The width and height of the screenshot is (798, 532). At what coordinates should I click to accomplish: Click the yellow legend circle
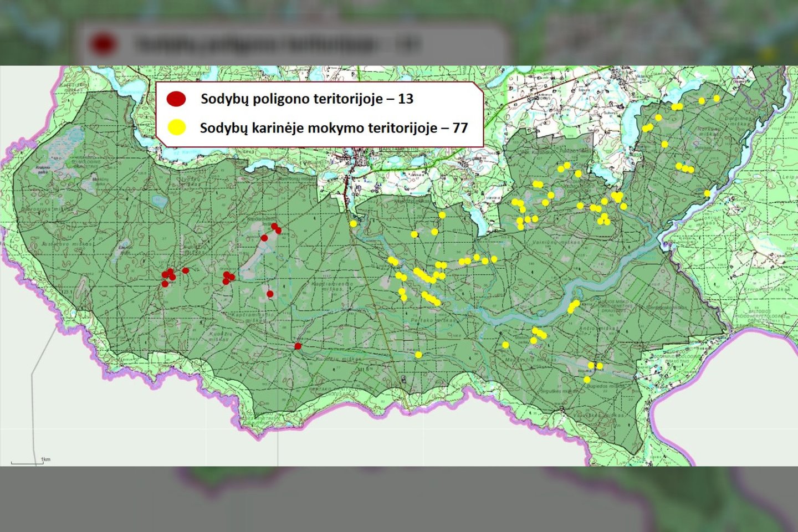[x=176, y=128]
